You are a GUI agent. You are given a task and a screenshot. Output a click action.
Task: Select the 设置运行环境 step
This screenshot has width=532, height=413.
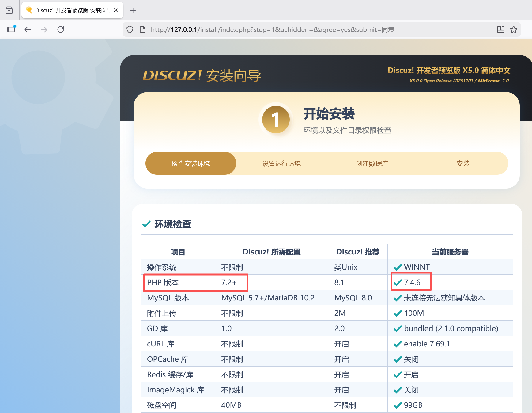click(281, 163)
